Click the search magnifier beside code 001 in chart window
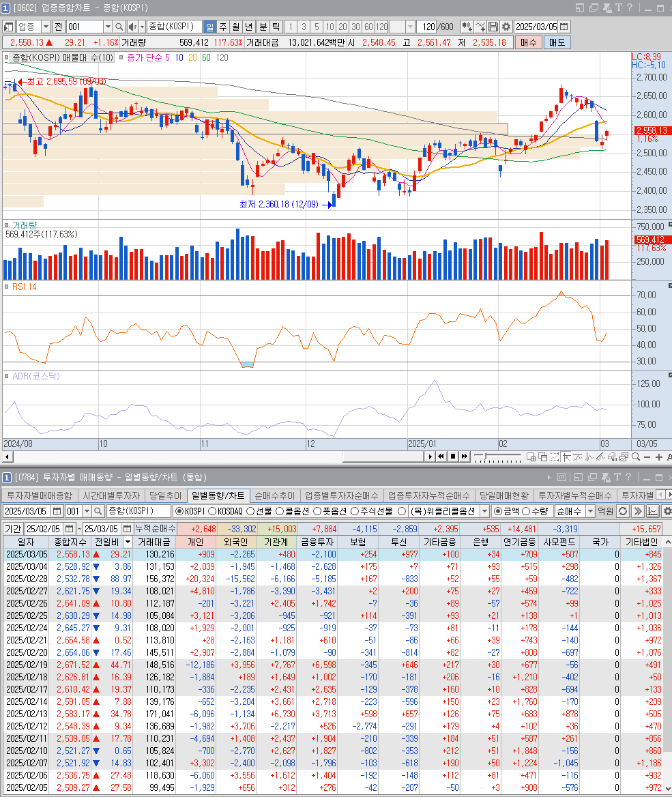 (x=119, y=27)
